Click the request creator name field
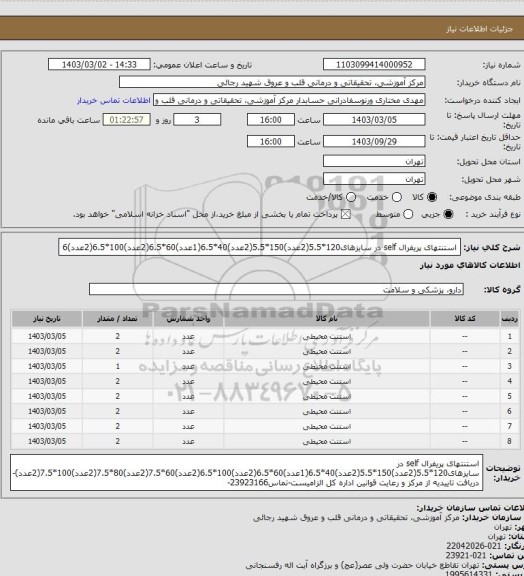This screenshot has width=524, height=576. [x=289, y=100]
